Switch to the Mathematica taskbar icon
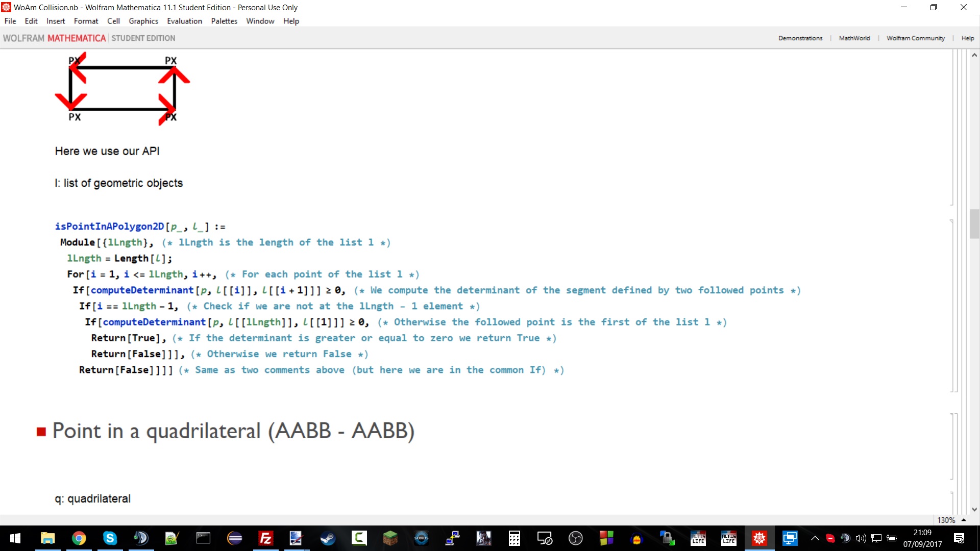This screenshot has height=551, width=980. coord(759,538)
